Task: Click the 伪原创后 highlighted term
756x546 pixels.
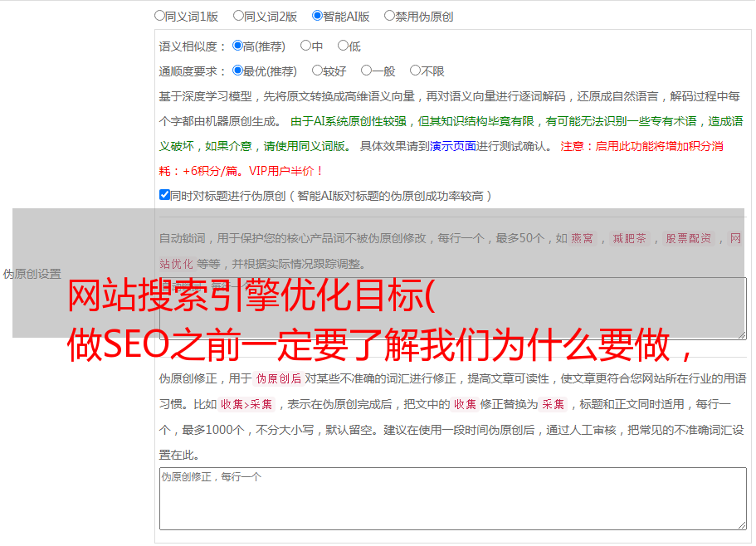Action: tap(279, 378)
